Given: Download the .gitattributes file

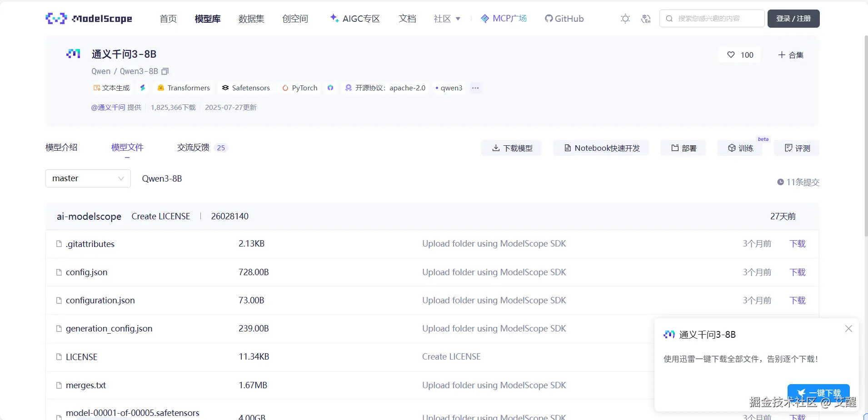Looking at the screenshot, I should point(798,244).
